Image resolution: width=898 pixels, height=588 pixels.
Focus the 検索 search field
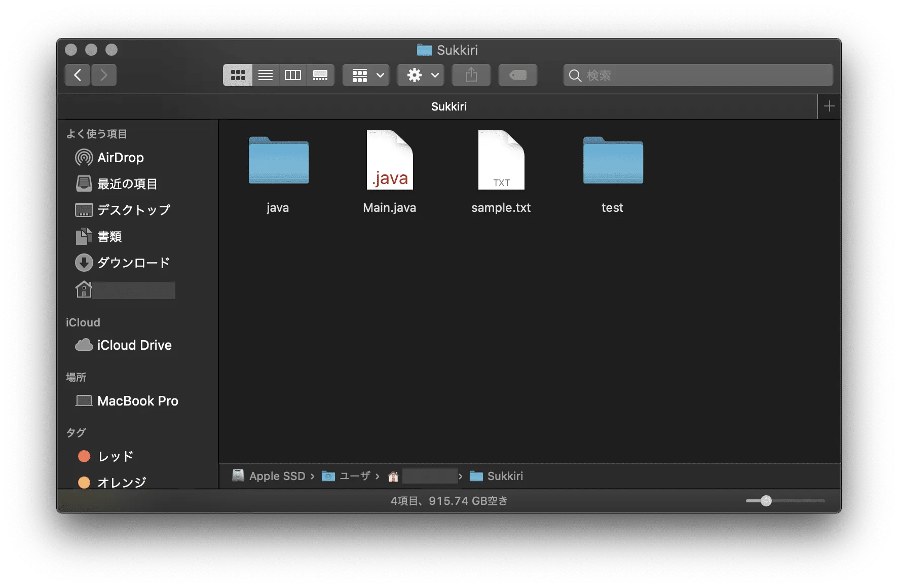point(698,75)
